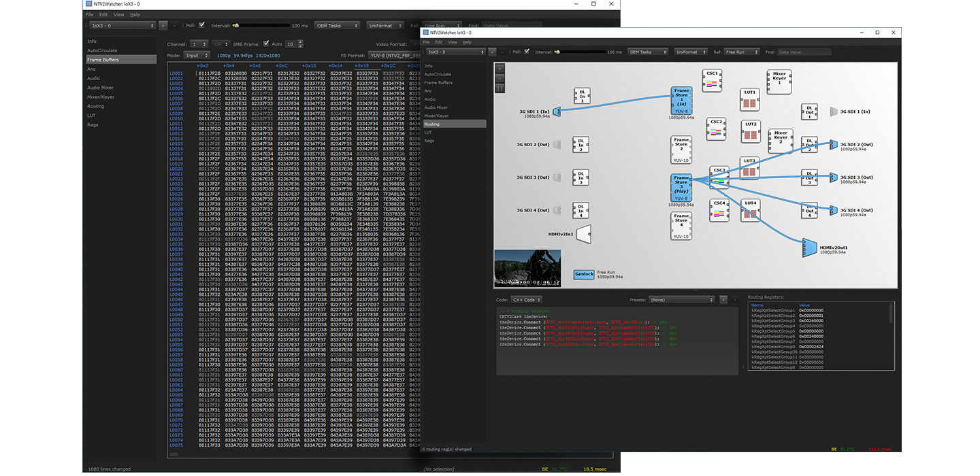Open the View menu in front window
The height and width of the screenshot is (476, 980).
(452, 42)
